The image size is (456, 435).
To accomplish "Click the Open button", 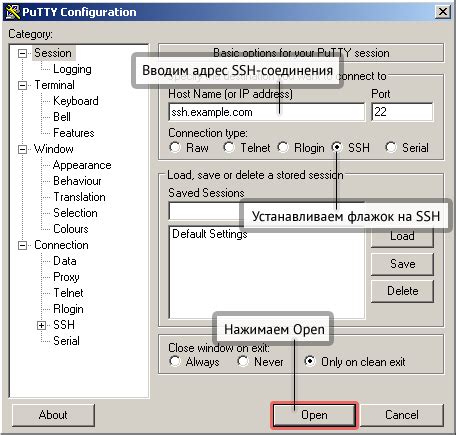I will pos(314,415).
